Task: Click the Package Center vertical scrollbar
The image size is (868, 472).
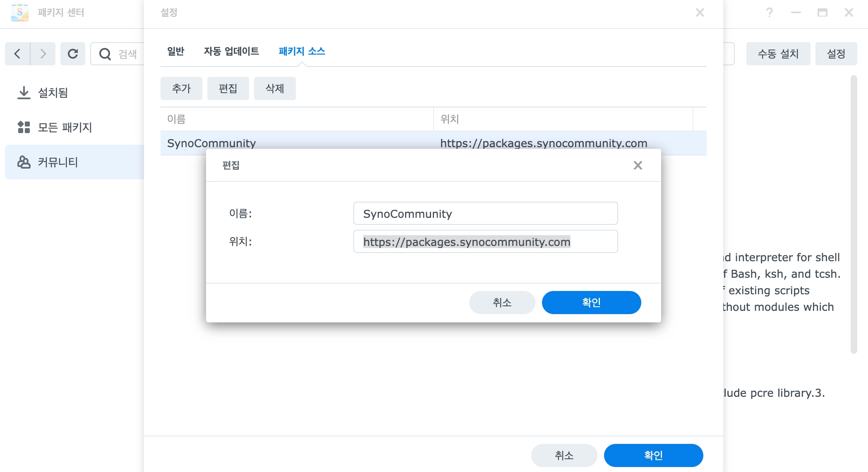Action: [854, 215]
